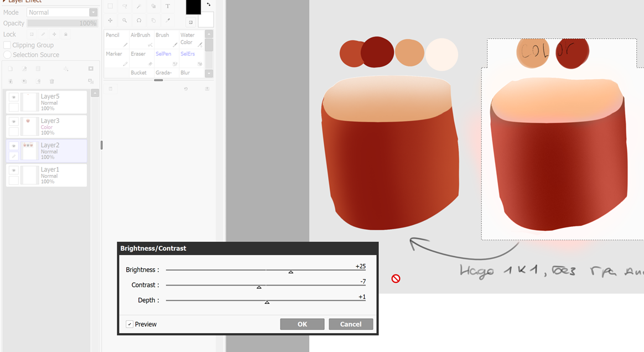Click the layer mask icon
644x352 pixels.
pyautogui.click(x=91, y=69)
